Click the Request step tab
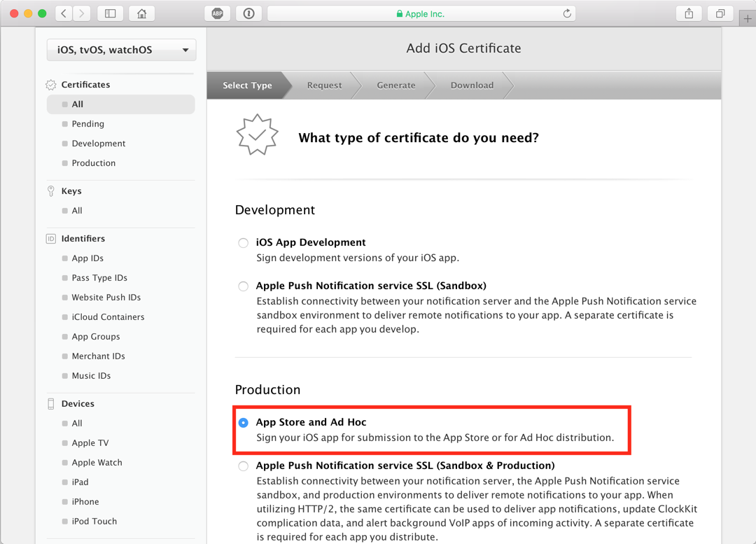Screen dimensions: 756x544 point(325,85)
